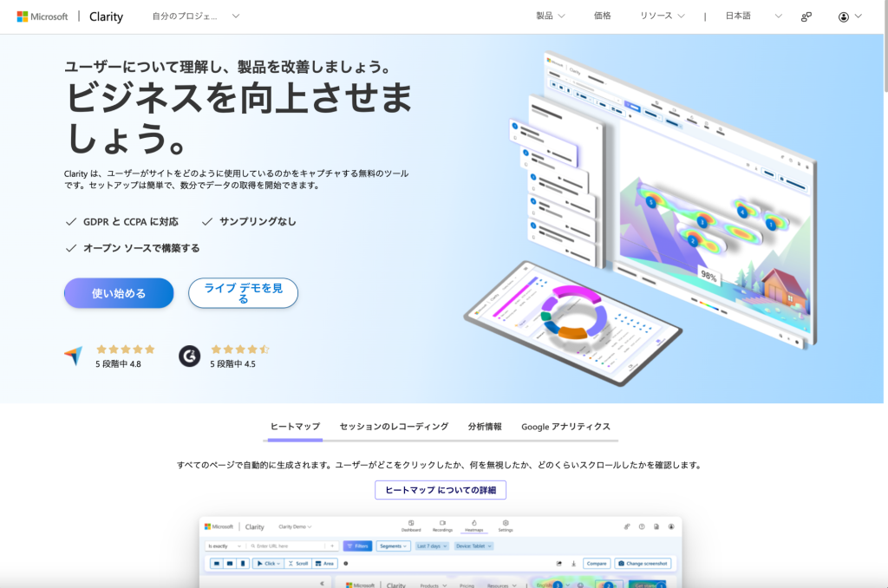The image size is (888, 588).
Task: Click the hero heatmap dashboard illustration
Action: [x=640, y=218]
